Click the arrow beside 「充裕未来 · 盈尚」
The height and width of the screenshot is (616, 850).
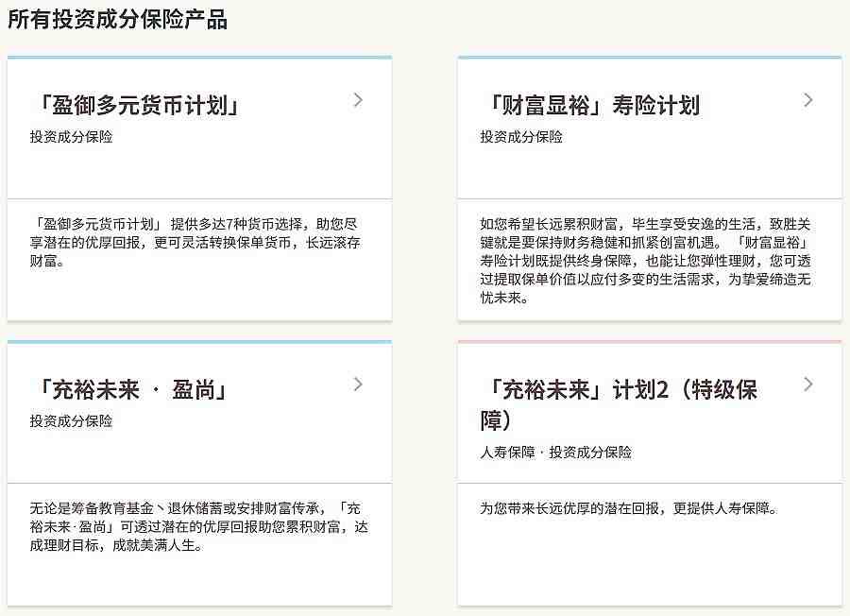tap(357, 385)
